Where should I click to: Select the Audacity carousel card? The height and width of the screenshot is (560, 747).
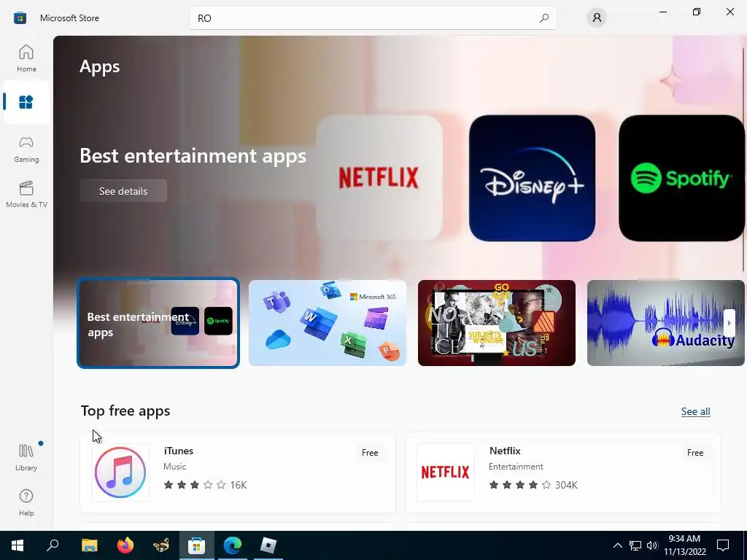coord(665,323)
